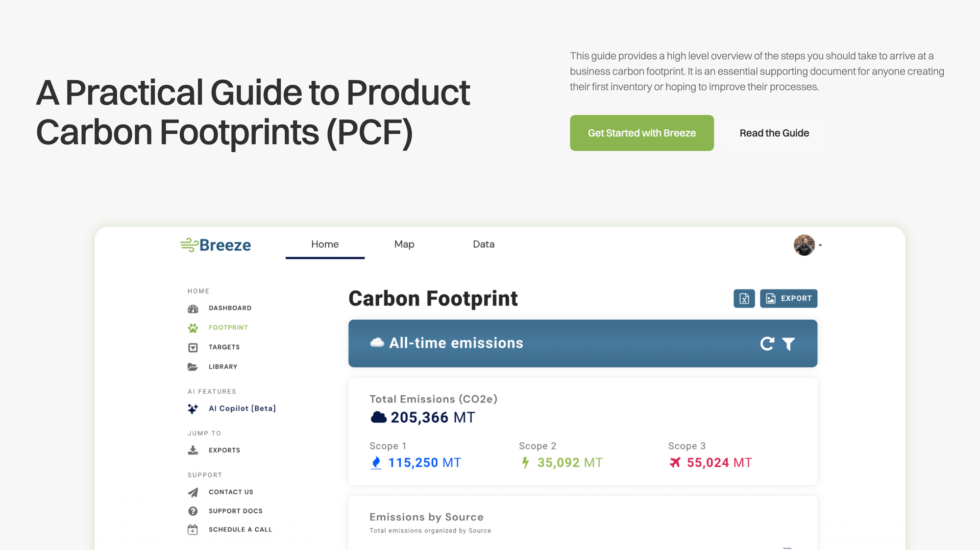The height and width of the screenshot is (550, 980).
Task: Click the Breeze logo
Action: click(x=215, y=245)
